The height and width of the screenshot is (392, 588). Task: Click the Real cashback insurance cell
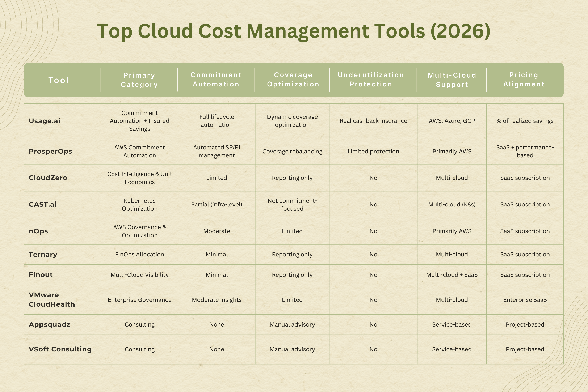pyautogui.click(x=373, y=121)
